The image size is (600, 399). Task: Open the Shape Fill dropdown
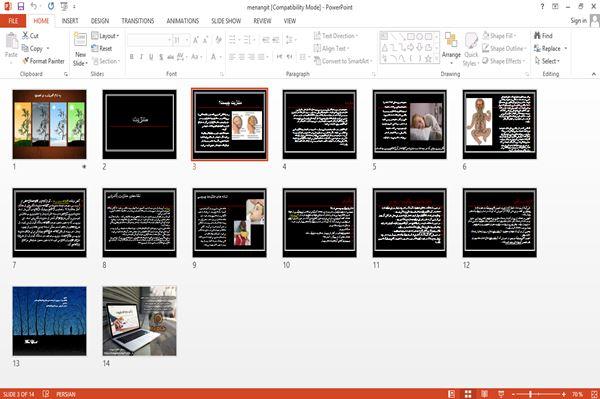tap(499, 36)
